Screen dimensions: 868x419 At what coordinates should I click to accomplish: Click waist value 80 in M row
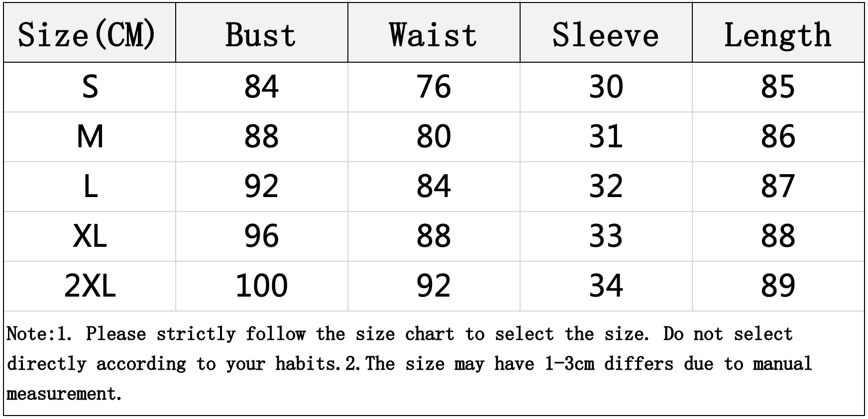tap(434, 136)
